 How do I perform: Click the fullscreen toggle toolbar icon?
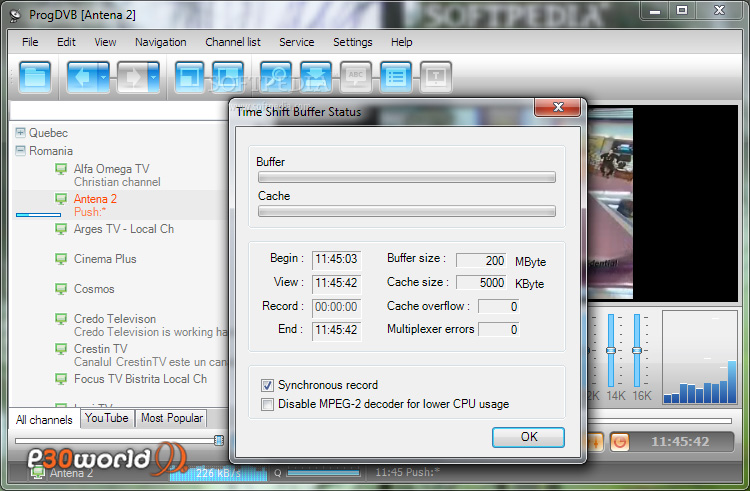point(189,77)
